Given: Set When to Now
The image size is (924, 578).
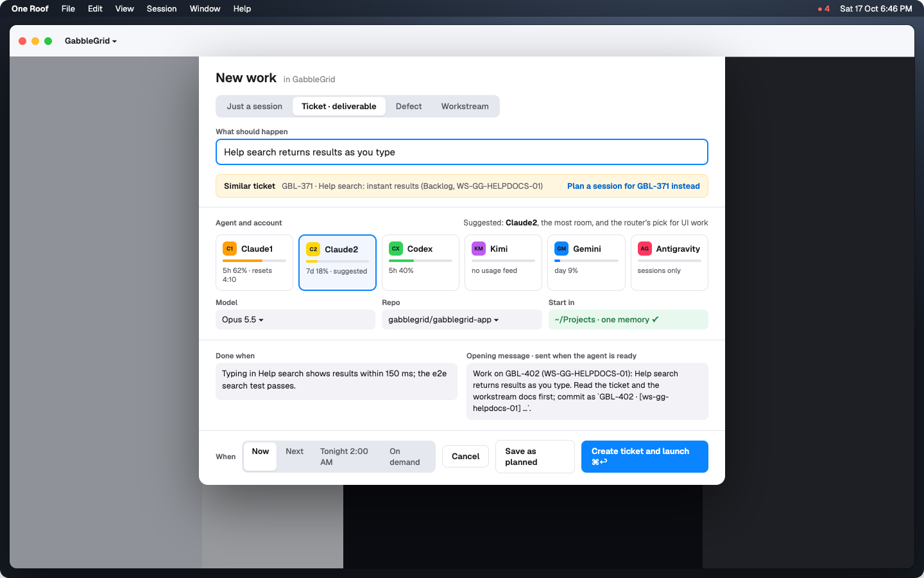Looking at the screenshot, I should pyautogui.click(x=261, y=457).
